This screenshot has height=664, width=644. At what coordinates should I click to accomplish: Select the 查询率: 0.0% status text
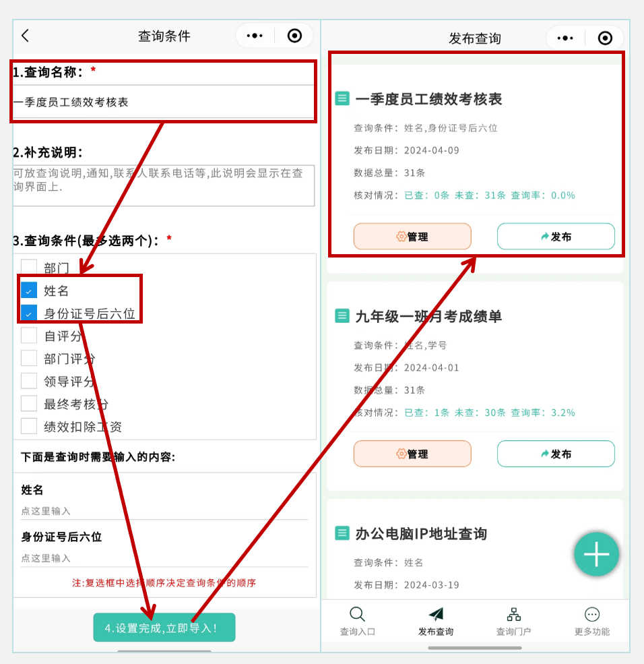click(x=543, y=195)
